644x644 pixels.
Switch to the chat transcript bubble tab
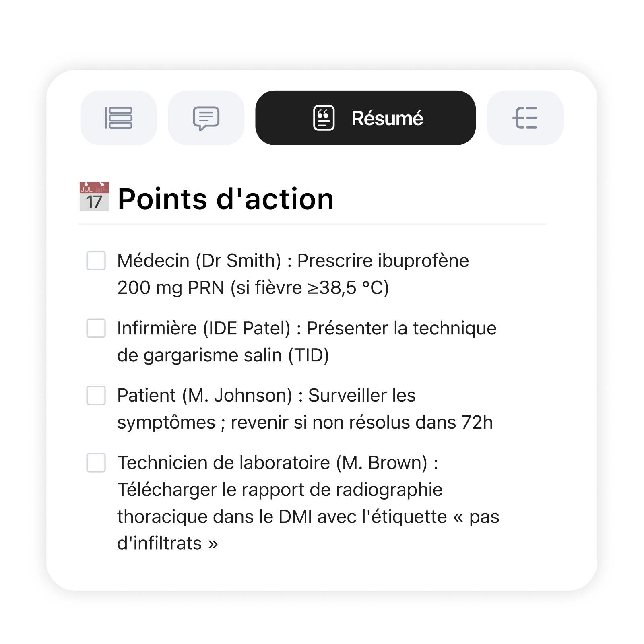point(206,118)
